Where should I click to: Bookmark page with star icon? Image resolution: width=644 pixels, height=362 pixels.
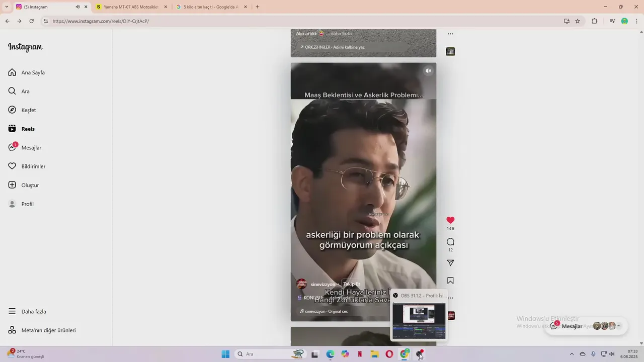pos(578,21)
